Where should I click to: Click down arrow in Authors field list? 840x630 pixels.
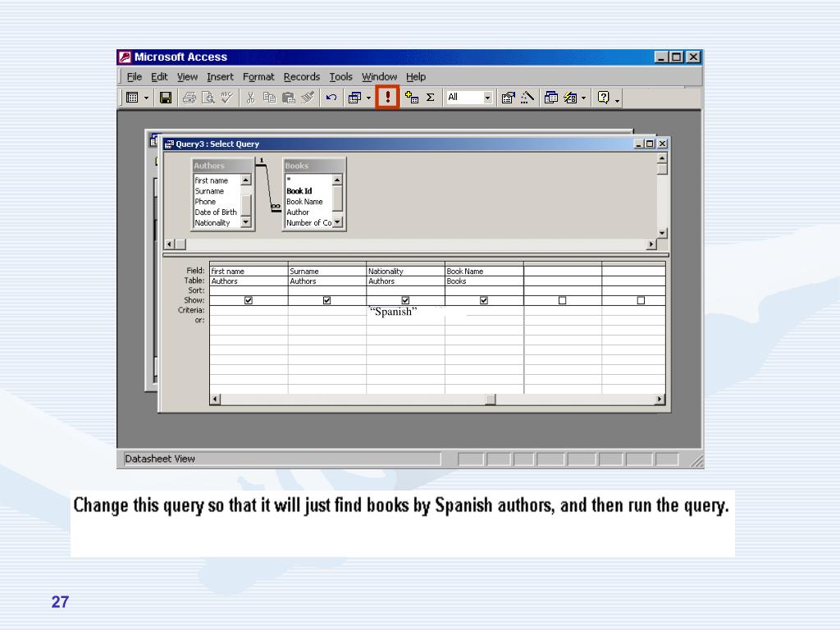click(246, 221)
